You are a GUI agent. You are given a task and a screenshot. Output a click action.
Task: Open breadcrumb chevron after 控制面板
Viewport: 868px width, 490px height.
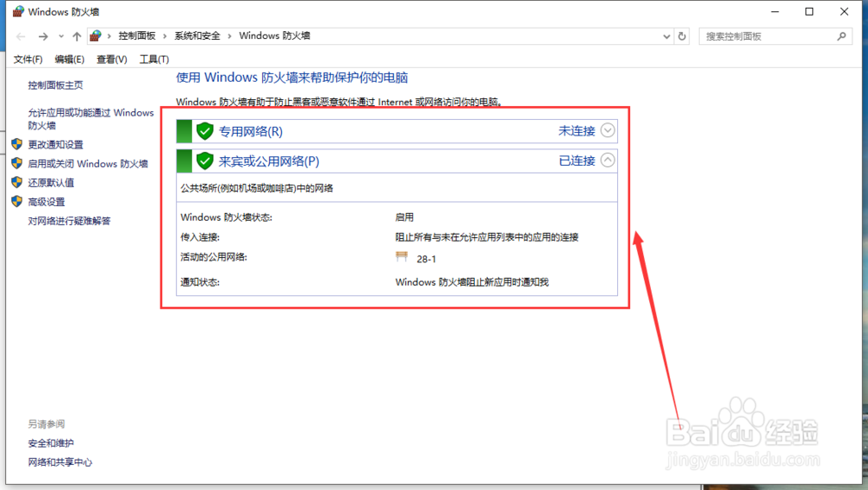(165, 36)
